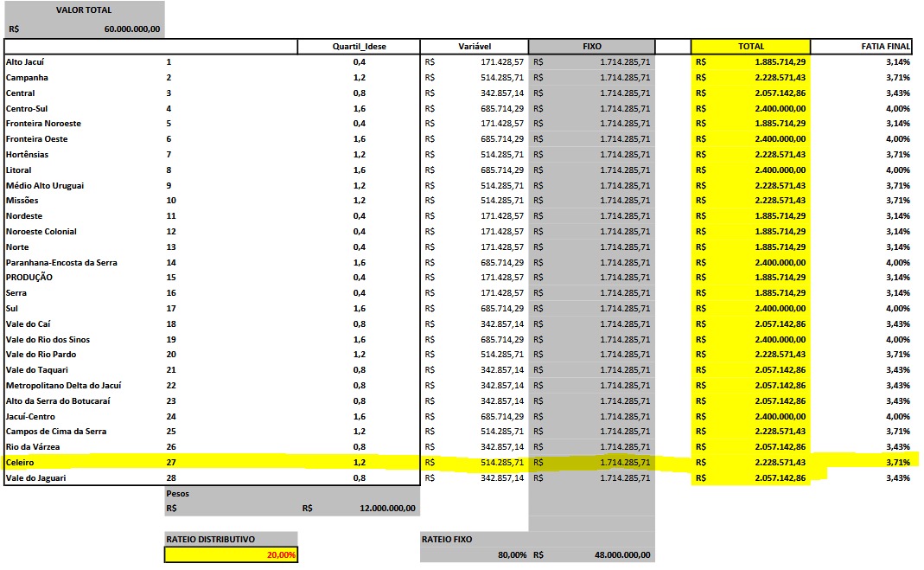The image size is (924, 570).
Task: Click the TOTAL value in the Central row
Action: [781, 93]
